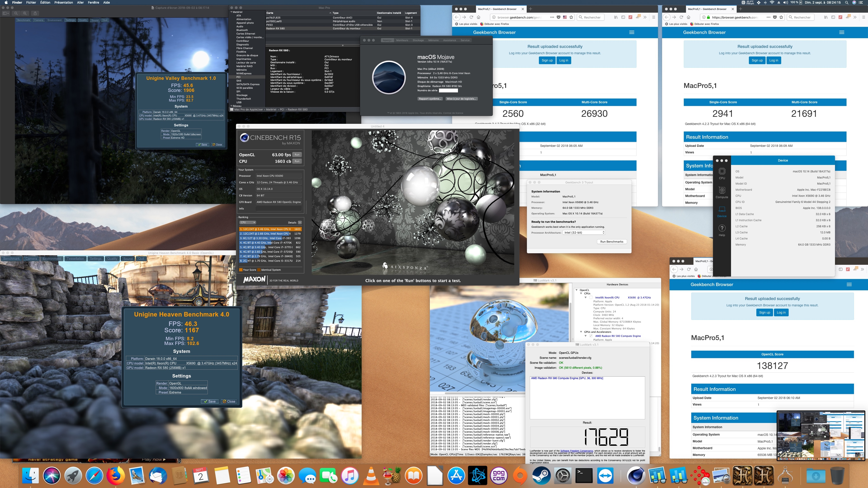Enable the Intel Xeon CPU device checkbox
The height and width of the screenshot is (488, 868).
(591, 297)
